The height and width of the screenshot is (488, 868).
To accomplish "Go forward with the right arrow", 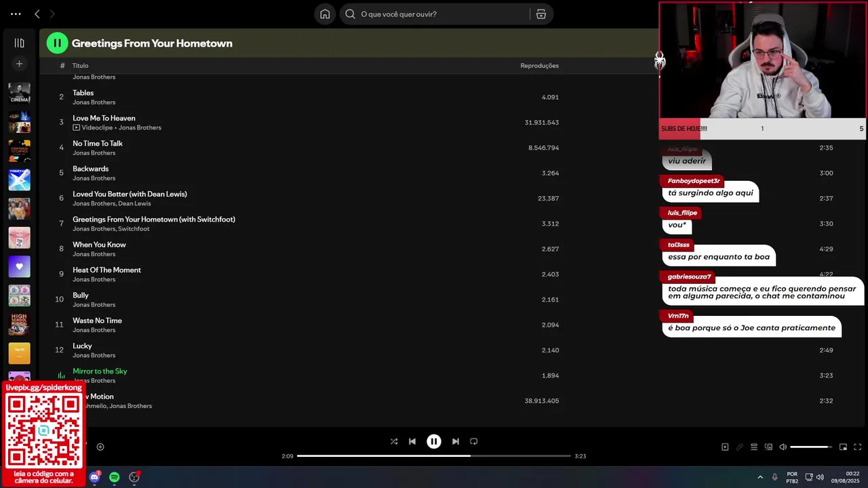I will [x=52, y=14].
